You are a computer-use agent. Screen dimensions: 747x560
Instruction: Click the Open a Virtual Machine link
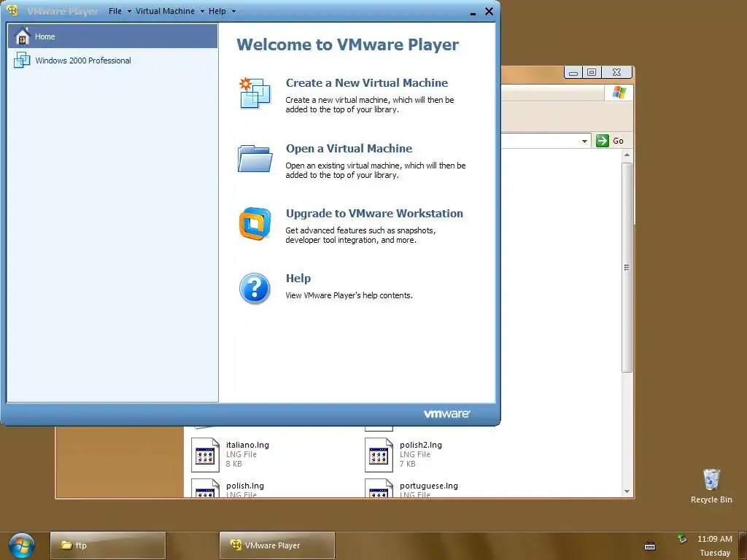[x=349, y=149]
